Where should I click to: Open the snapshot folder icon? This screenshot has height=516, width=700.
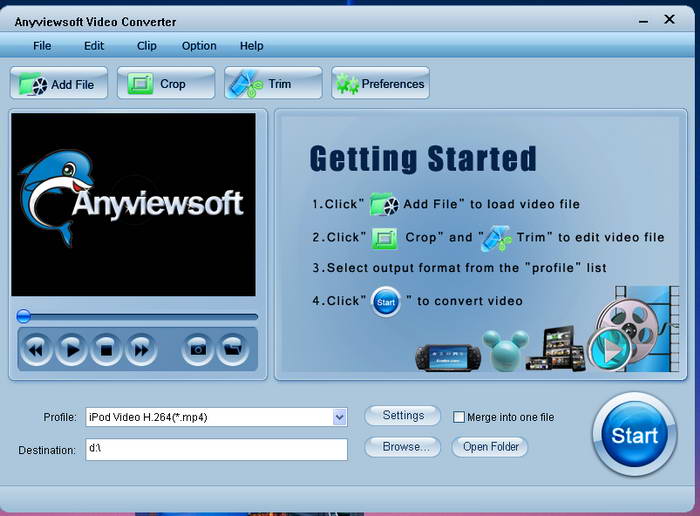[x=233, y=349]
